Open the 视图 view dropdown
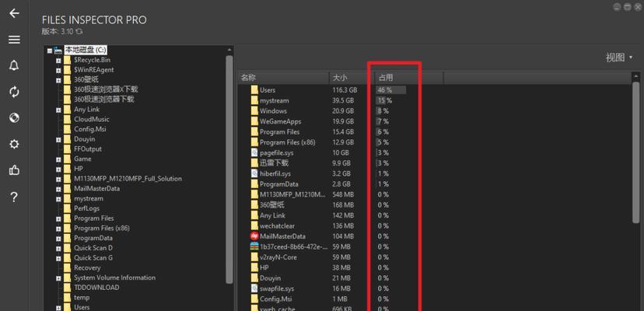Image resolution: width=644 pixels, height=311 pixels. (x=619, y=58)
